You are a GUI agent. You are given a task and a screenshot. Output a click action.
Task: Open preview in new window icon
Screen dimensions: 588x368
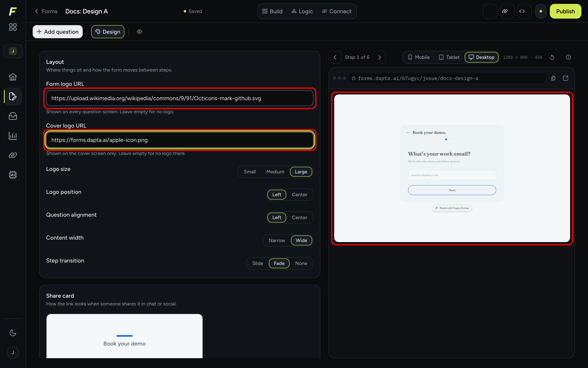click(566, 78)
